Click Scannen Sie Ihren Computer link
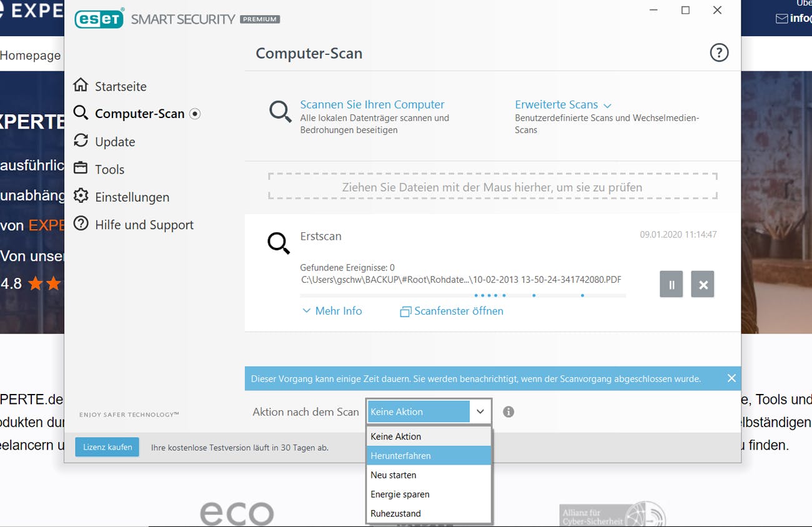 click(x=372, y=104)
